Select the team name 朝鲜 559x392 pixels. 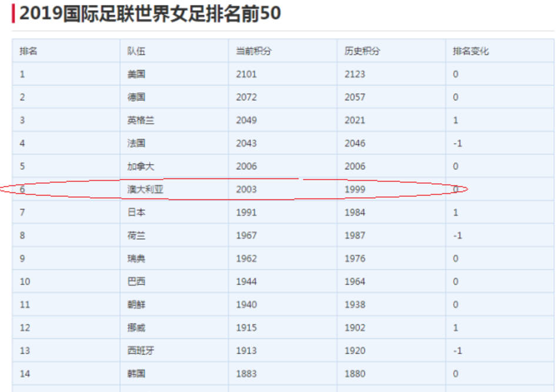136,305
